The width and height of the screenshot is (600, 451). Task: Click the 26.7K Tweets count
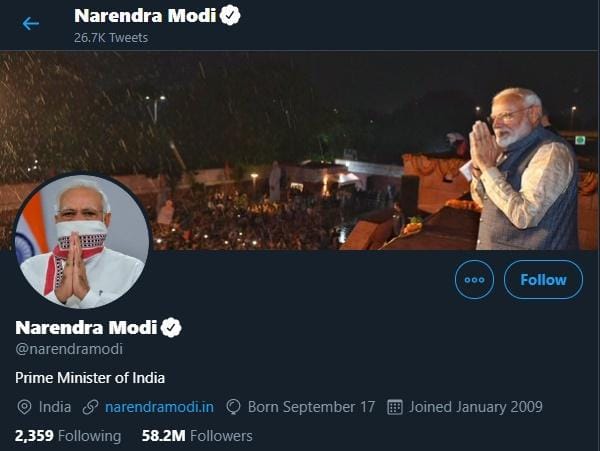pos(111,37)
